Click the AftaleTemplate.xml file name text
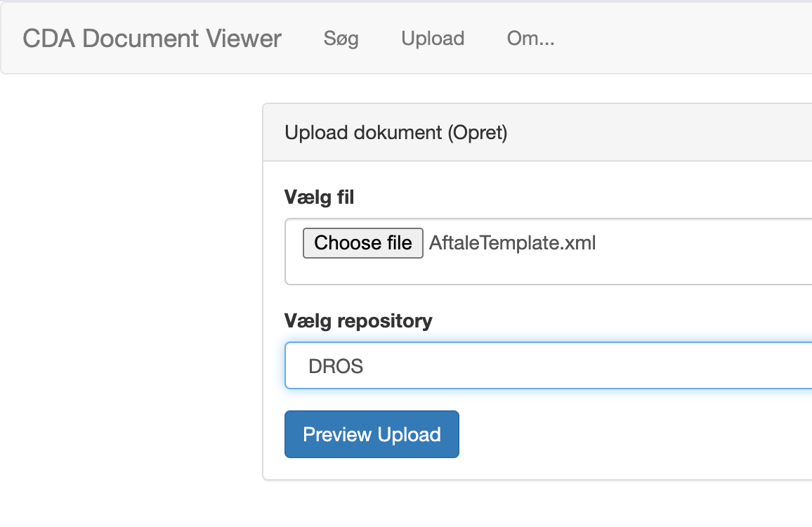 tap(512, 243)
